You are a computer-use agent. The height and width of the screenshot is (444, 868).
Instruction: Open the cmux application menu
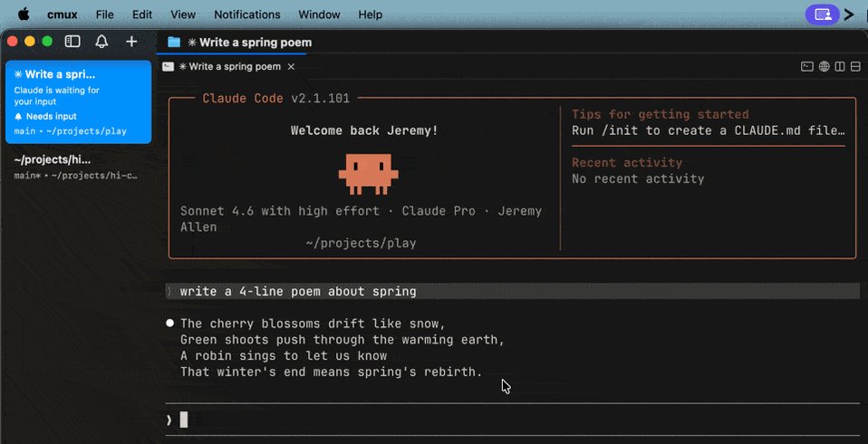coord(63,14)
